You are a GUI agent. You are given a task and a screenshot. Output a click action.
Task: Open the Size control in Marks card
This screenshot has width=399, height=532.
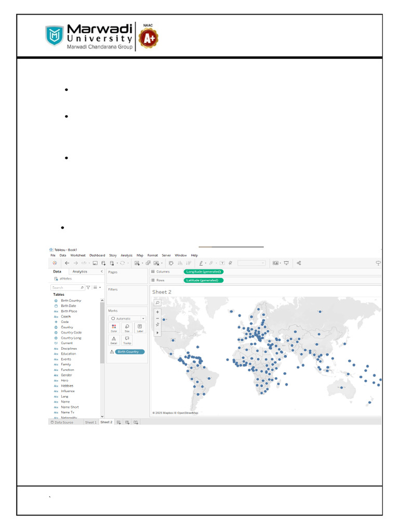(127, 328)
